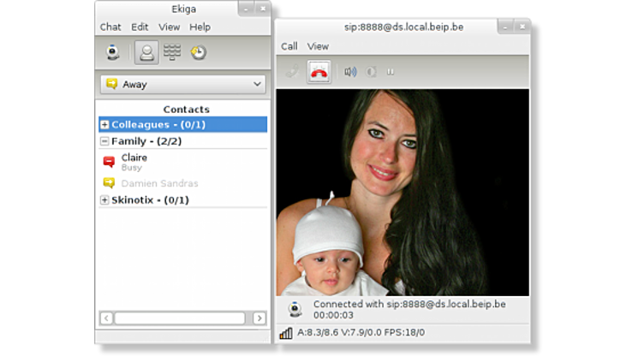Click the signal strength bars icon

(x=286, y=333)
